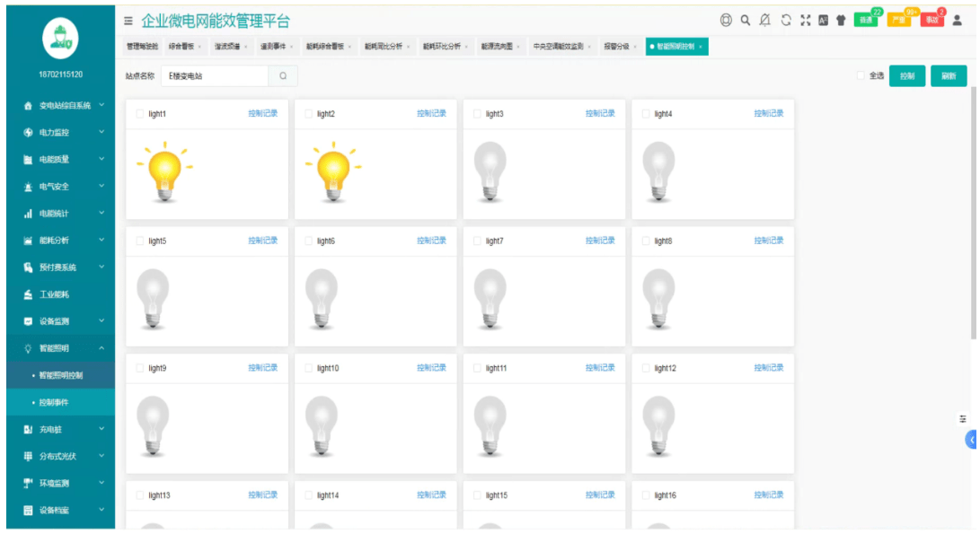Open the 控制事件 sidebar submenu item

pos(60,402)
